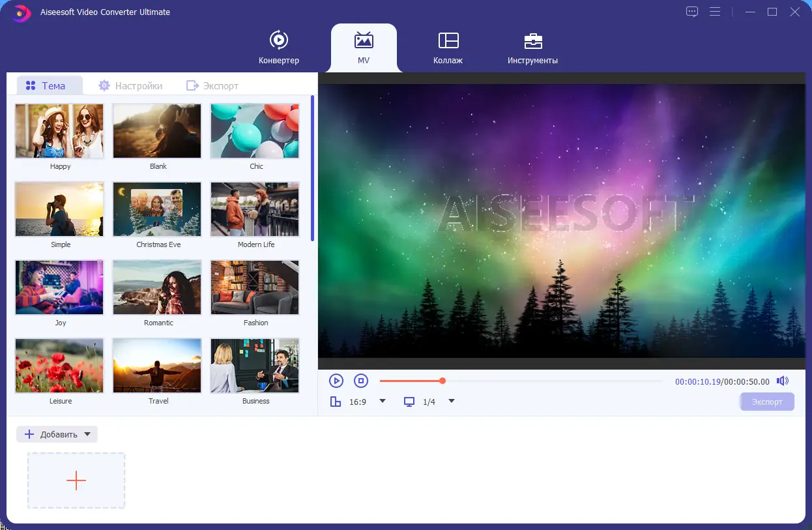Click the playback progress slider handle
This screenshot has height=530, width=812.
tap(442, 381)
